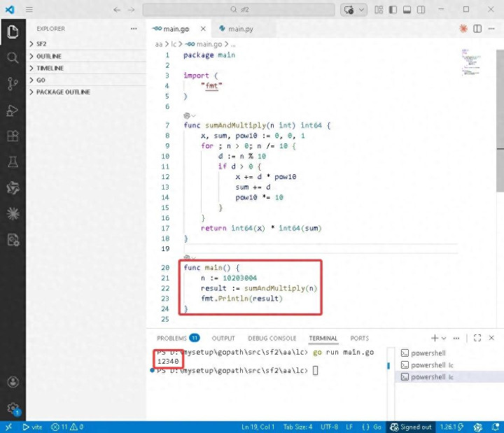Toggle the primary side bar layout button
Viewport: 504px width, 433px height.
[394, 10]
